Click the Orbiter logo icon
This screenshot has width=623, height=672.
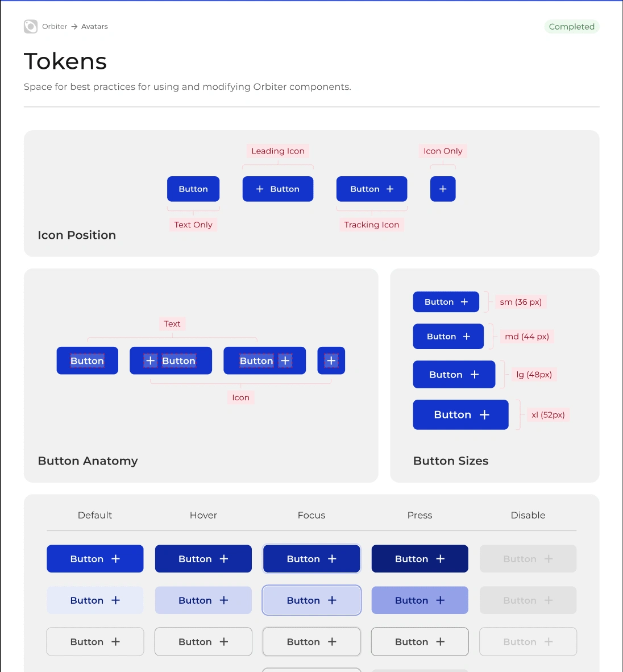(31, 27)
